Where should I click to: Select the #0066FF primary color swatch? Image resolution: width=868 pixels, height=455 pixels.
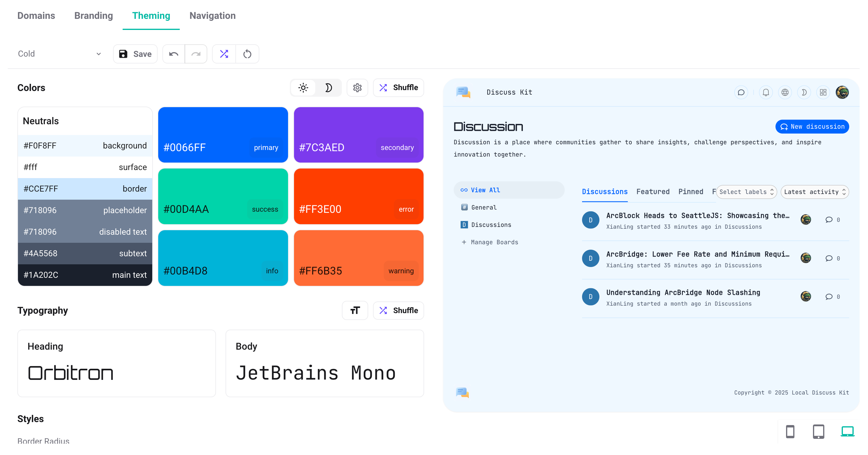pos(223,135)
